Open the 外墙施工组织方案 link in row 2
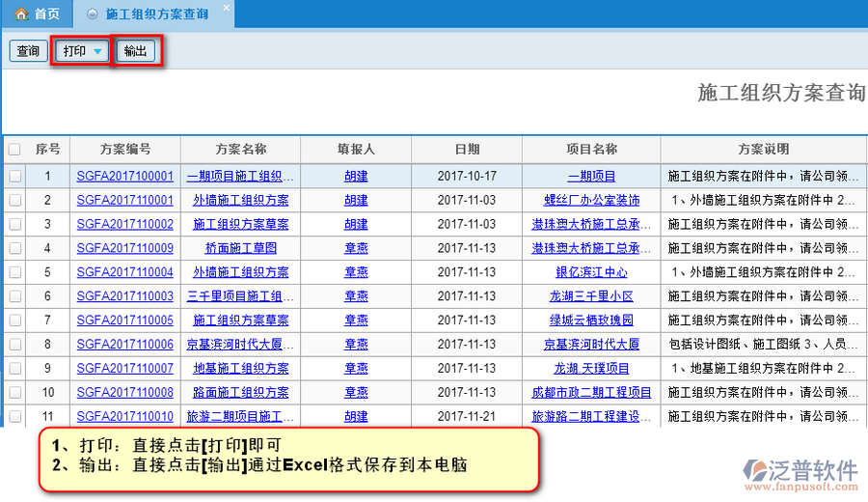Image resolution: width=868 pixels, height=502 pixels. [x=240, y=201]
